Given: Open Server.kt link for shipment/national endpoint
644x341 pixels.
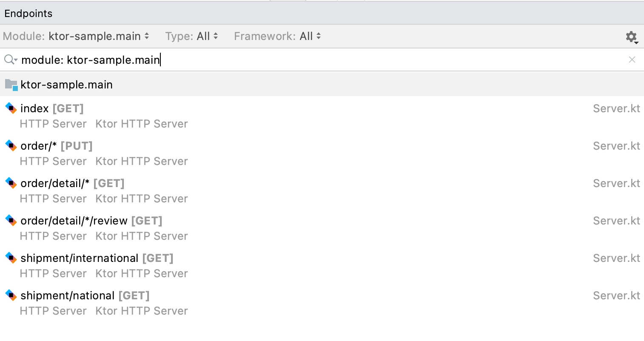Looking at the screenshot, I should coord(616,296).
